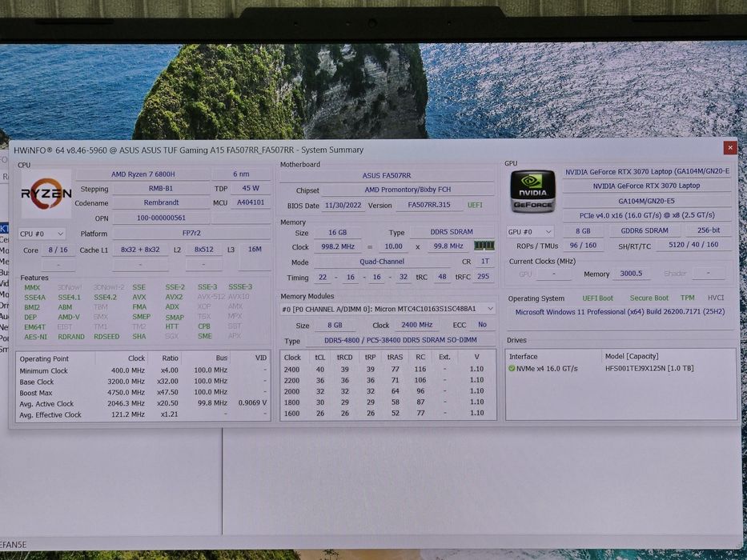The image size is (747, 560).
Task: Click the tRFC value 295
Action: (x=483, y=277)
